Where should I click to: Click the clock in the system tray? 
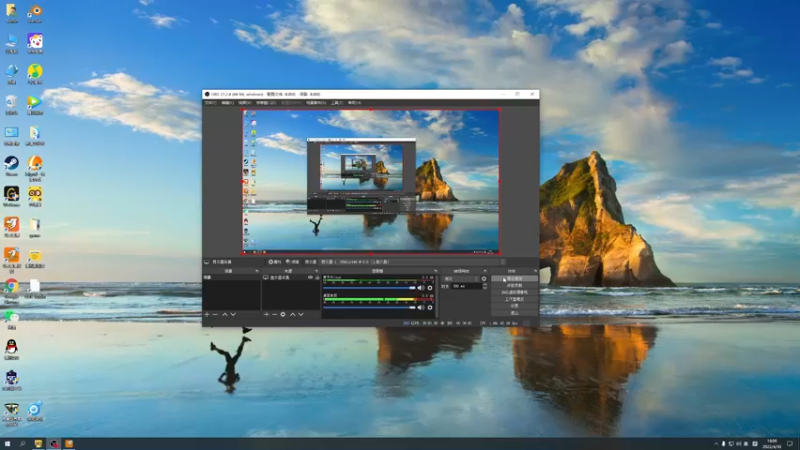tap(771, 444)
